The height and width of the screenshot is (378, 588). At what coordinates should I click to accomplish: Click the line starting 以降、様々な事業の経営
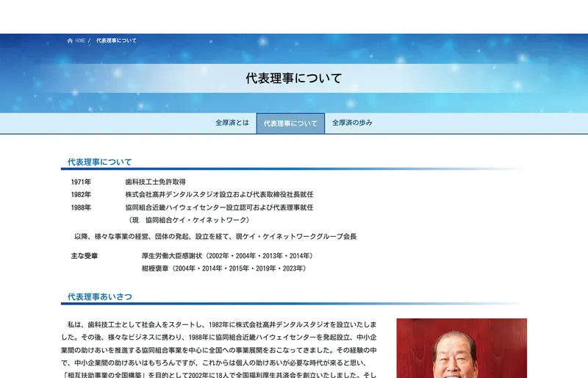[x=215, y=237]
